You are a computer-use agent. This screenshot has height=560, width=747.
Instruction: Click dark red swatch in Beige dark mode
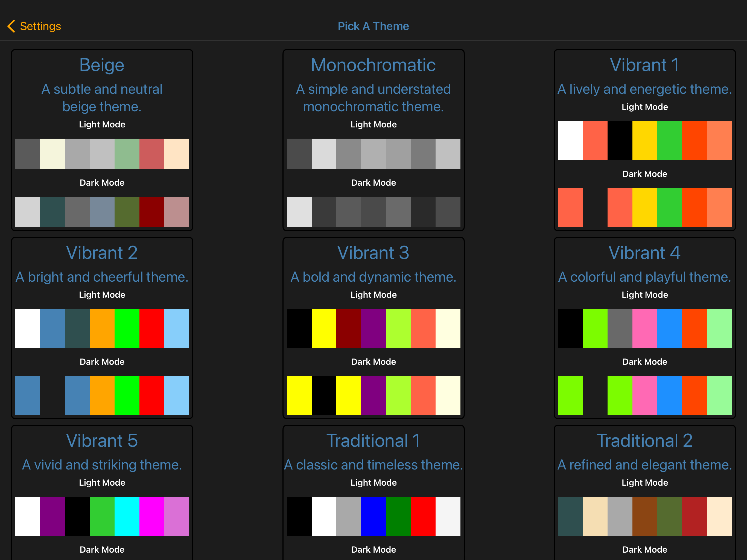click(x=152, y=212)
